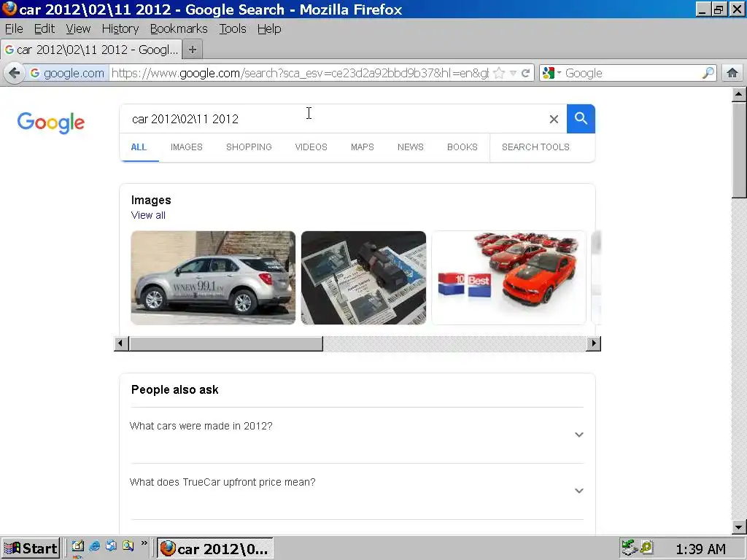The image size is (747, 560).
Task: Click the bookmark star in the address bar
Action: [499, 73]
